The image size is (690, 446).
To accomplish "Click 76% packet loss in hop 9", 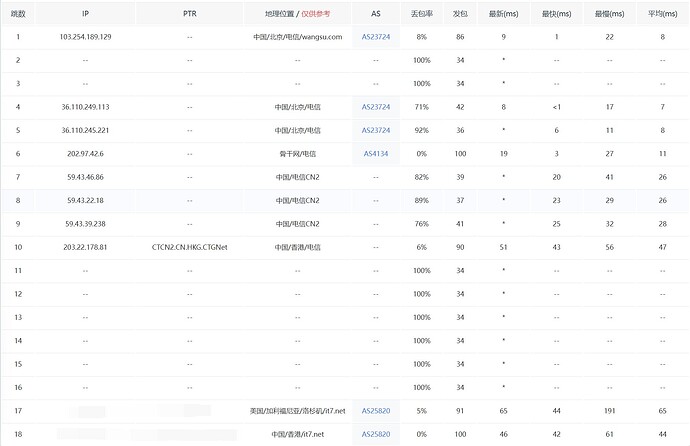I will click(422, 223).
